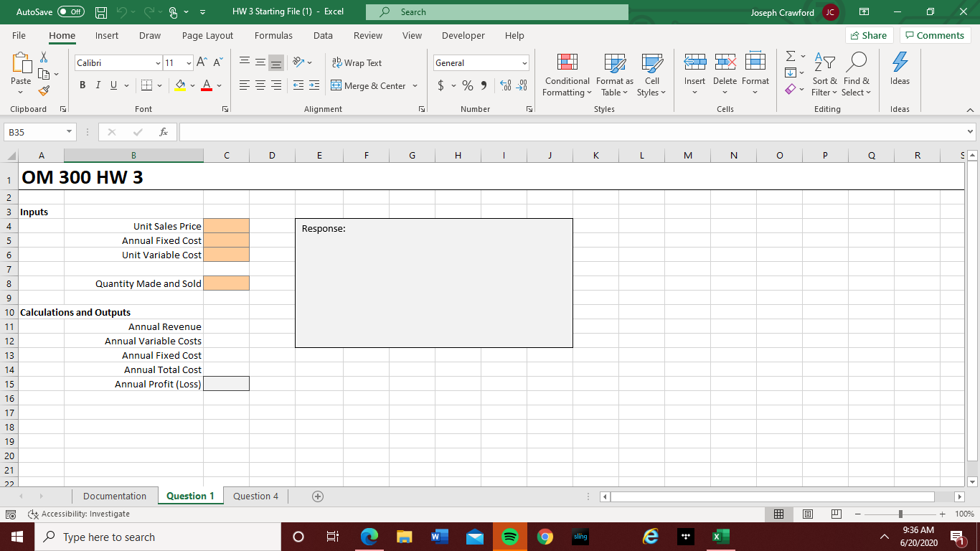Click the zoom slider handle
Screen dimensions: 980x551
click(900, 514)
